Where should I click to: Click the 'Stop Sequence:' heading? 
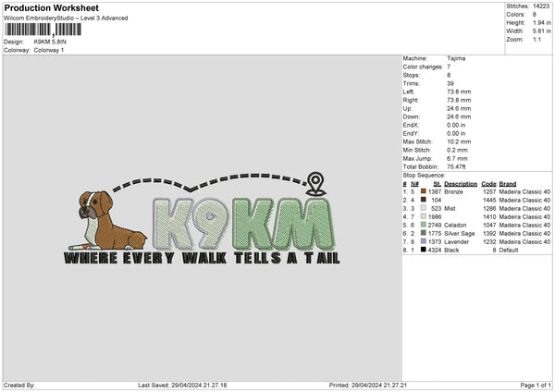tap(424, 176)
